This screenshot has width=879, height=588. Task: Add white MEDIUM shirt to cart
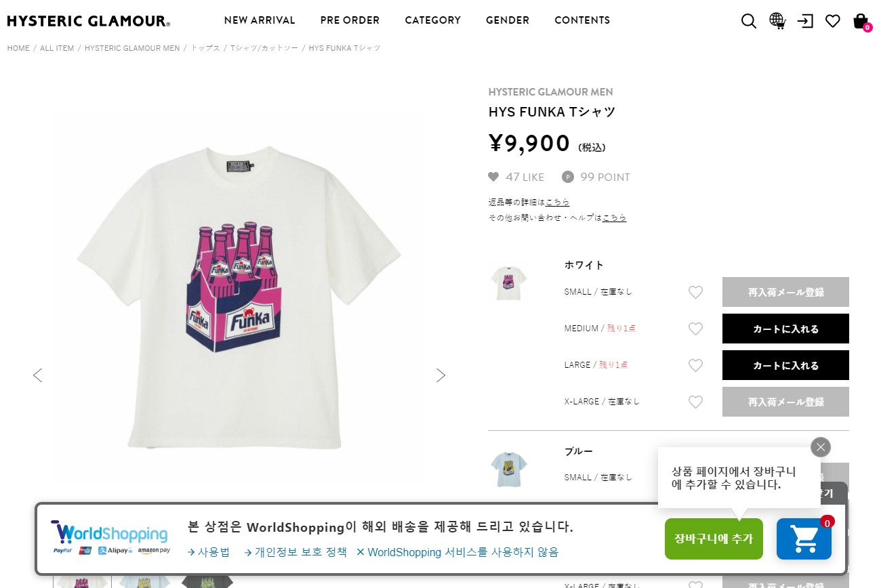point(785,329)
